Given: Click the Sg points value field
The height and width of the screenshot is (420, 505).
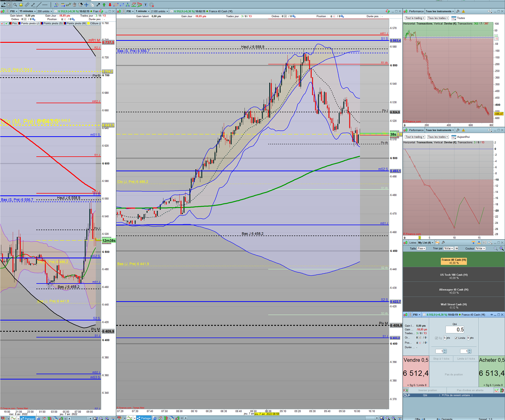Looking at the screenshot, I should (x=445, y=338).
